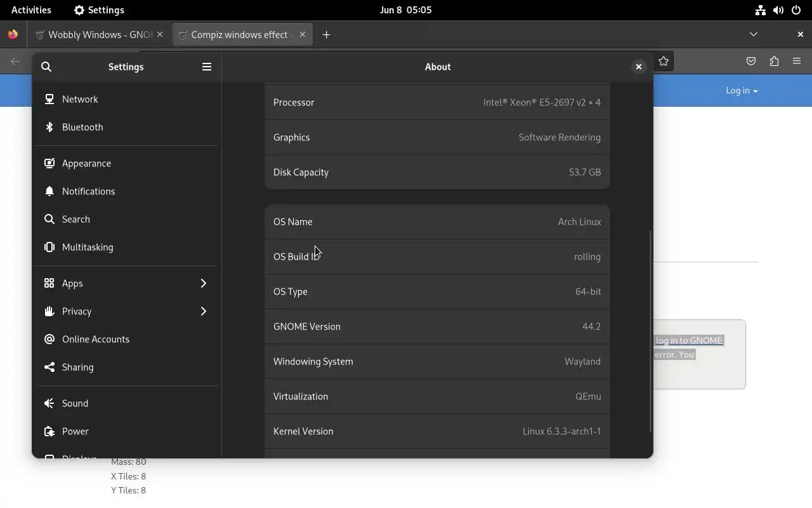Click the About panel scrollbar
The image size is (812, 508).
point(650,331)
